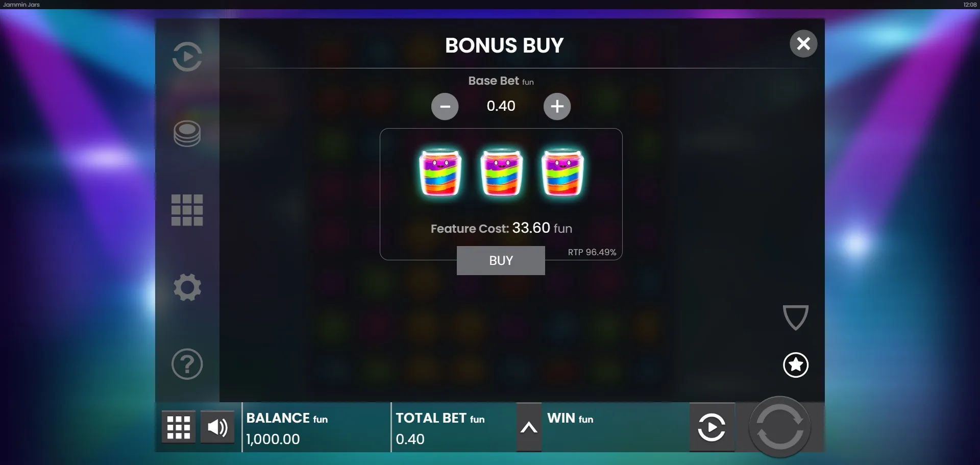Screen dimensions: 980x465
Task: Click the balance amount display
Action: point(273,439)
